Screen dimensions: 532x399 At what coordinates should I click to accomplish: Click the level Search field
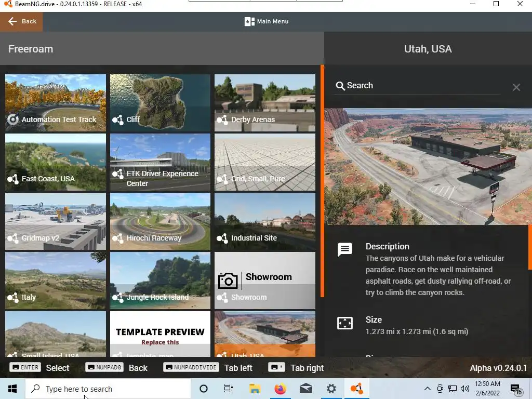pyautogui.click(x=417, y=86)
